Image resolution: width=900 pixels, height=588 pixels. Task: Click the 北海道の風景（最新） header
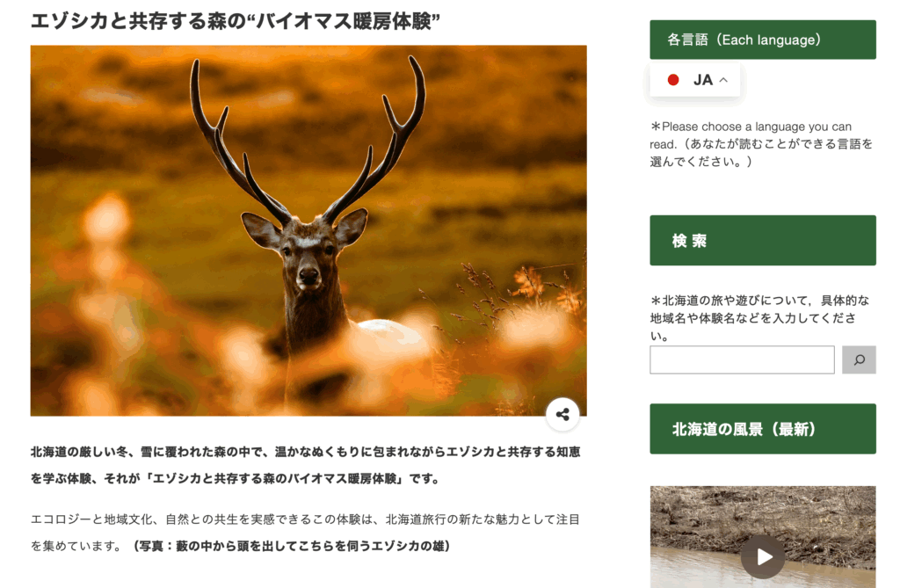coord(763,429)
